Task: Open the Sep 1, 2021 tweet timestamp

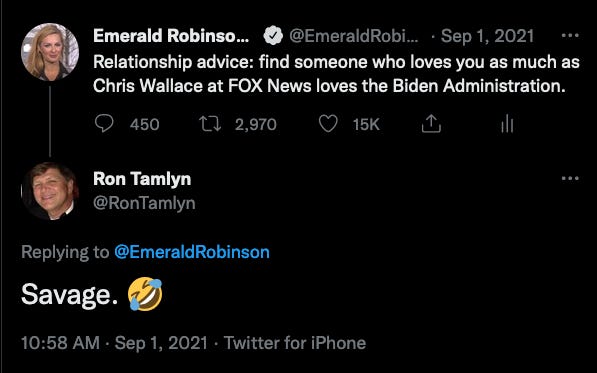Action: pyautogui.click(x=487, y=36)
